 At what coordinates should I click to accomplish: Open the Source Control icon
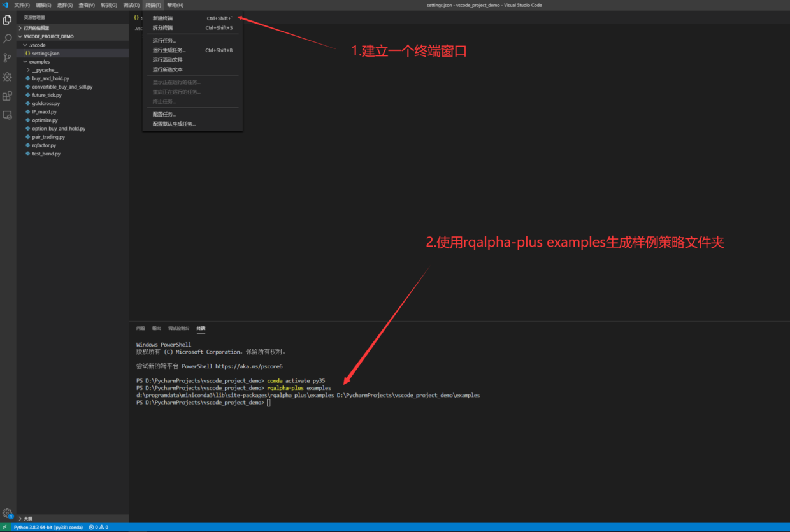(x=7, y=57)
